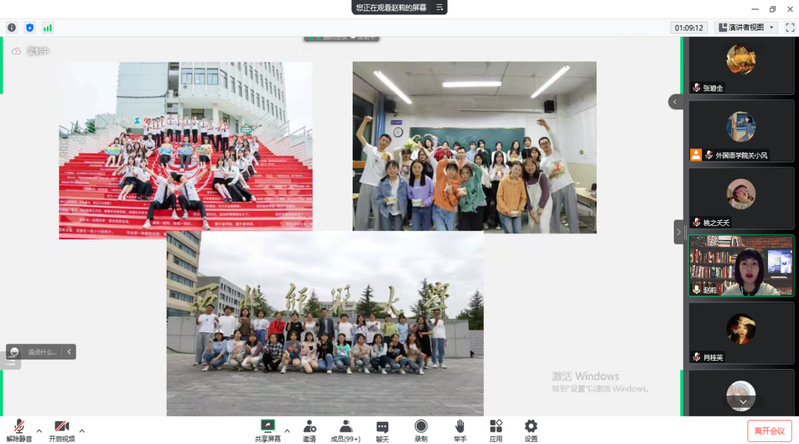The image size is (799, 444).
Task: Click the 说点什么 chat input box
Action: click(x=42, y=352)
